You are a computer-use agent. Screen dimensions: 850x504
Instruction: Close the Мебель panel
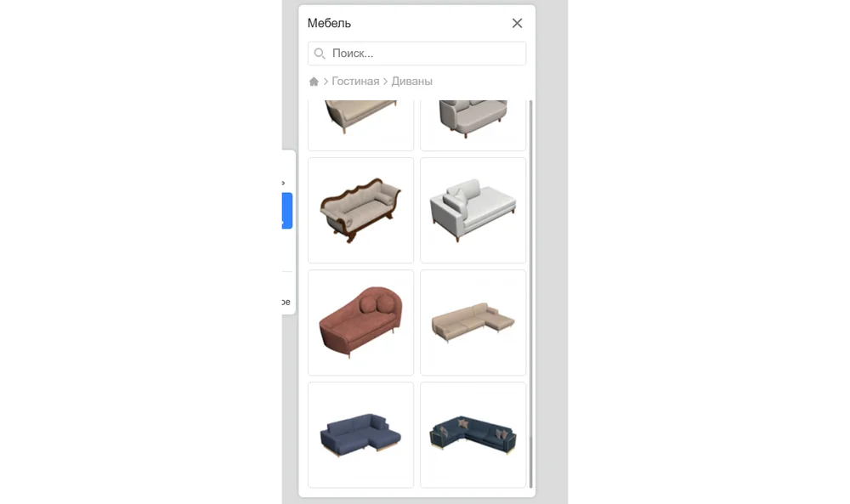[517, 23]
